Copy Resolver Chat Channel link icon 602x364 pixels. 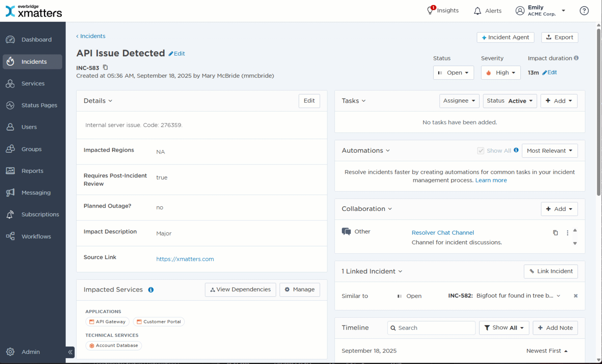(x=555, y=233)
